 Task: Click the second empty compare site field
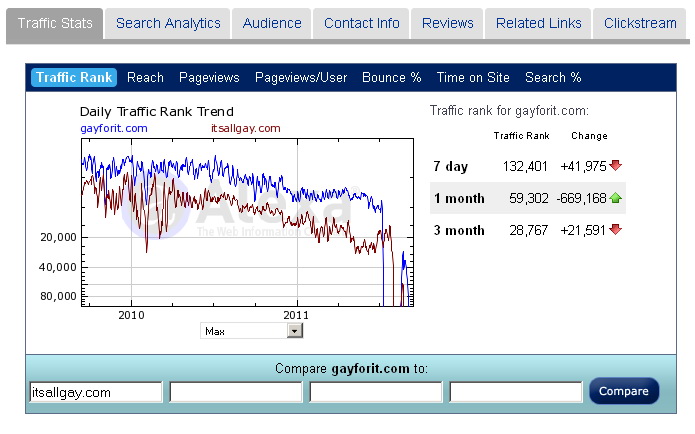tap(236, 392)
